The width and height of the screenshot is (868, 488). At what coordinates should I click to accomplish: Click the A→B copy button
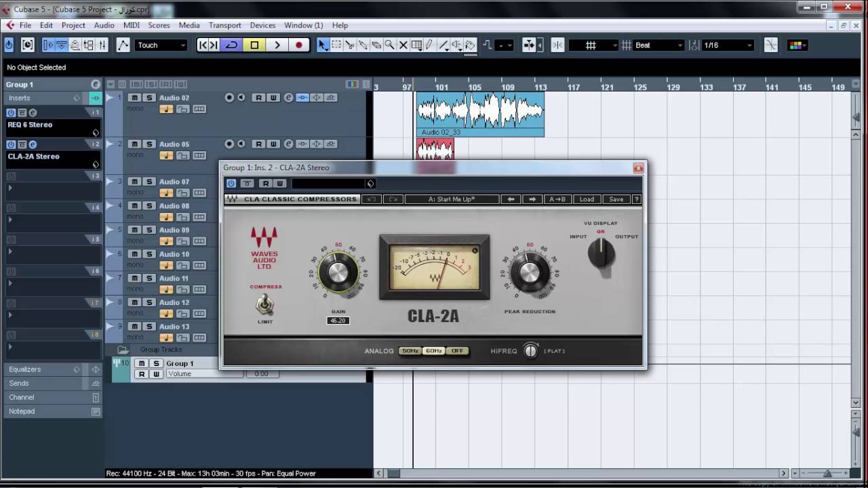(x=557, y=199)
